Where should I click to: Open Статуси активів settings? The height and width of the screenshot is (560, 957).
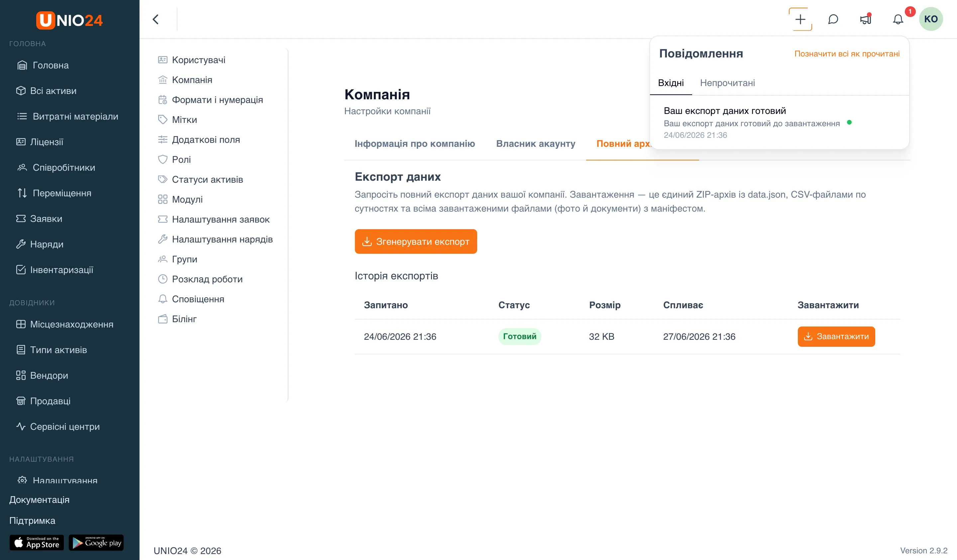(x=201, y=179)
